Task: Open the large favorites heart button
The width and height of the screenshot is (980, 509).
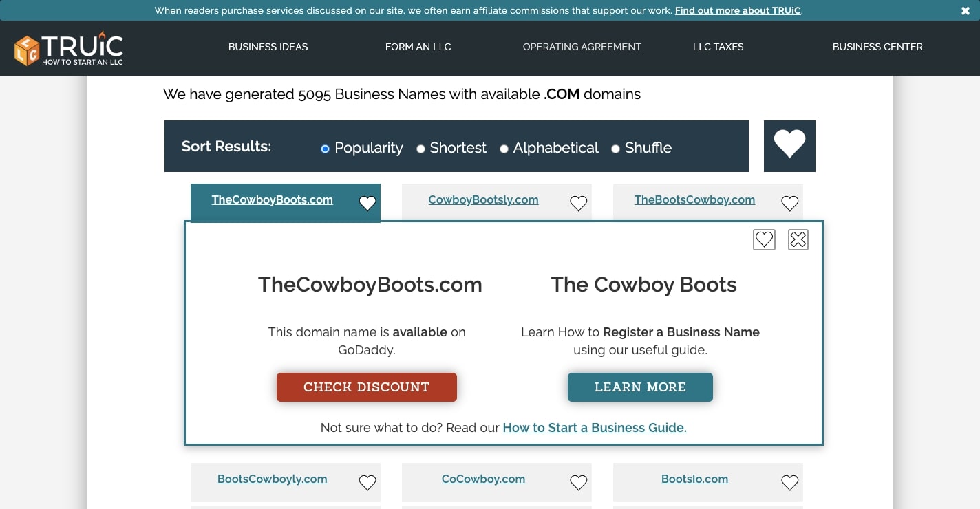Action: pyautogui.click(x=789, y=146)
